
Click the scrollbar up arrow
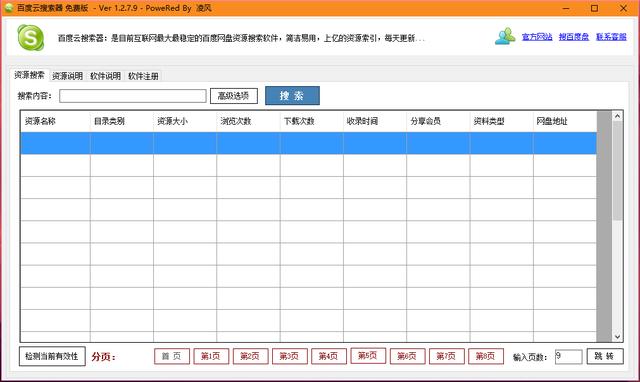617,116
